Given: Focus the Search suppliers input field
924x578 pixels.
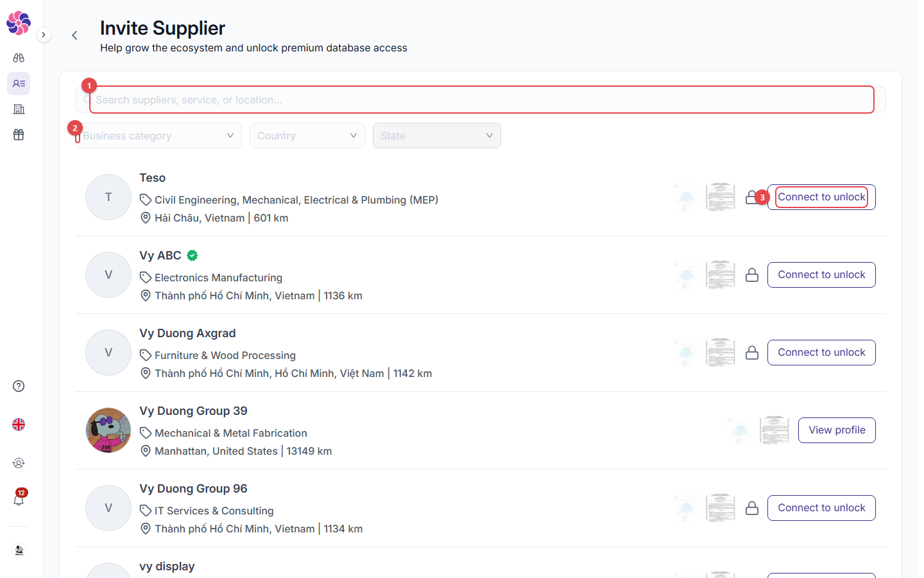Looking at the screenshot, I should (x=481, y=100).
